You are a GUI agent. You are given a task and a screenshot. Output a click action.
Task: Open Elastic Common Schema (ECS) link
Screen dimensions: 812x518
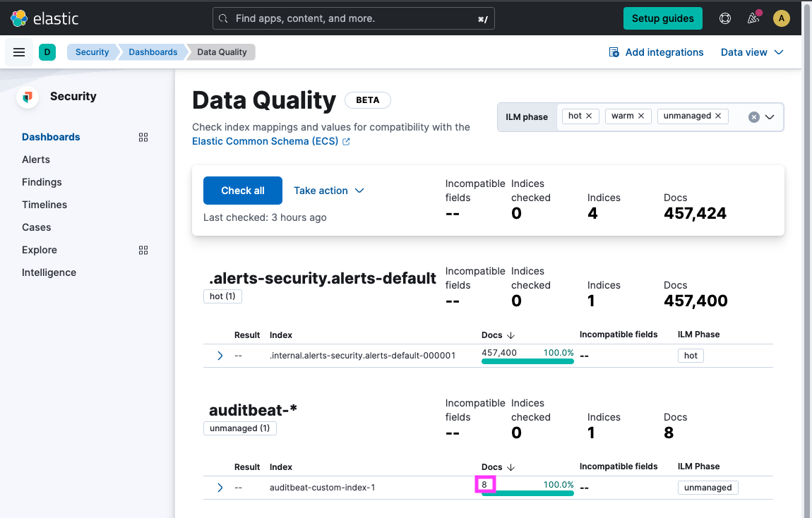[265, 141]
